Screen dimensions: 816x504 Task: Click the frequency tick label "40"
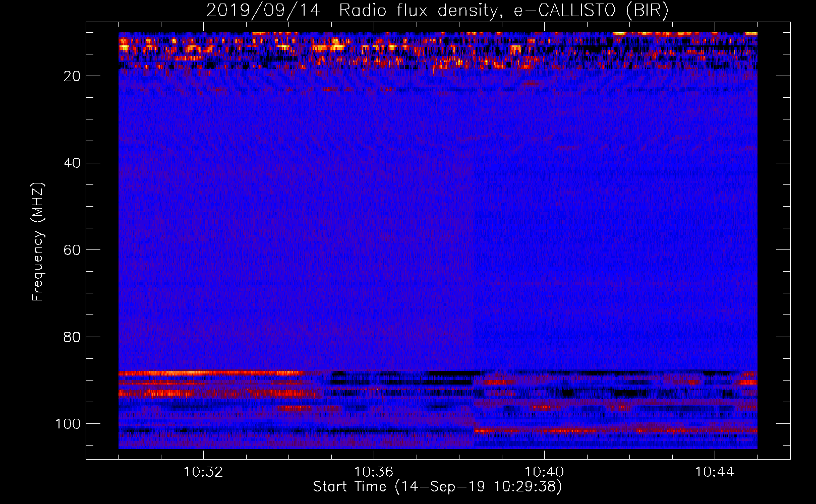click(x=73, y=163)
